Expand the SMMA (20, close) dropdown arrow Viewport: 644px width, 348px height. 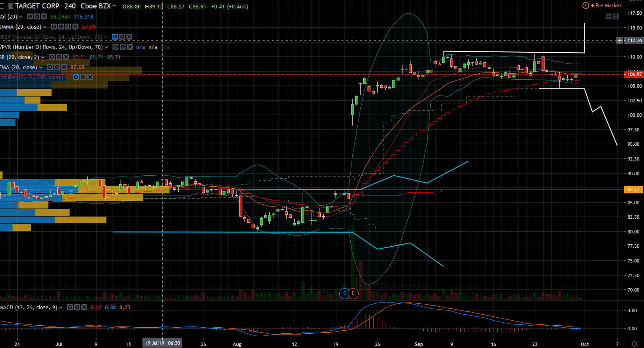45,27
